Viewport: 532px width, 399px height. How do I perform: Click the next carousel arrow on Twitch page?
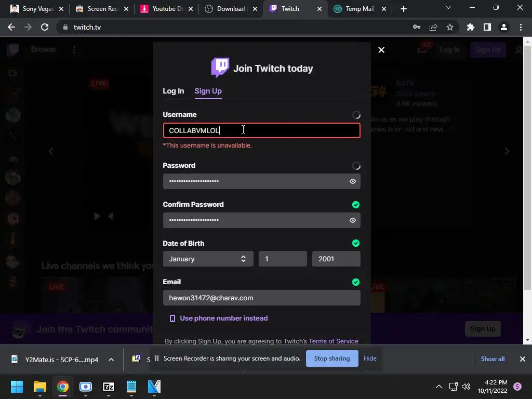tap(507, 151)
